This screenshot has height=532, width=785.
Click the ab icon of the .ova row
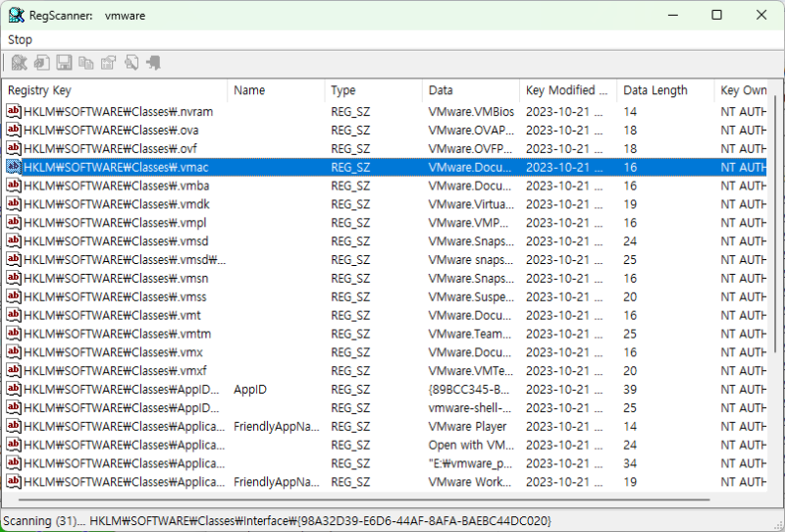click(14, 130)
